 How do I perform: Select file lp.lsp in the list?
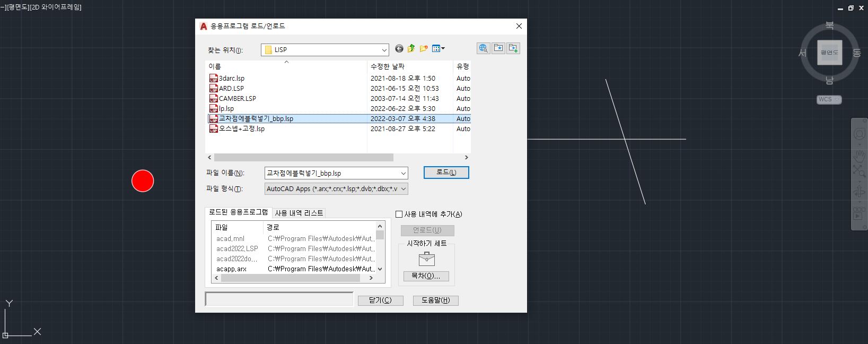click(x=226, y=109)
